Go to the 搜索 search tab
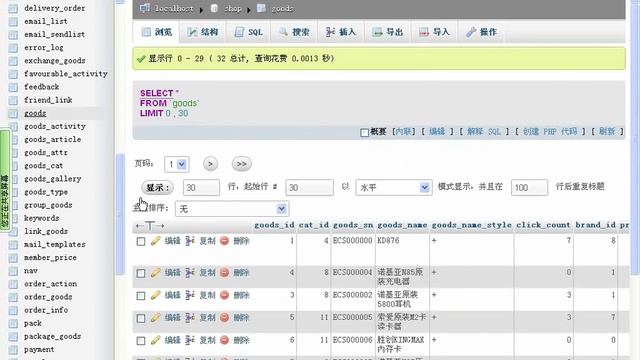The height and width of the screenshot is (360, 640). point(294,32)
